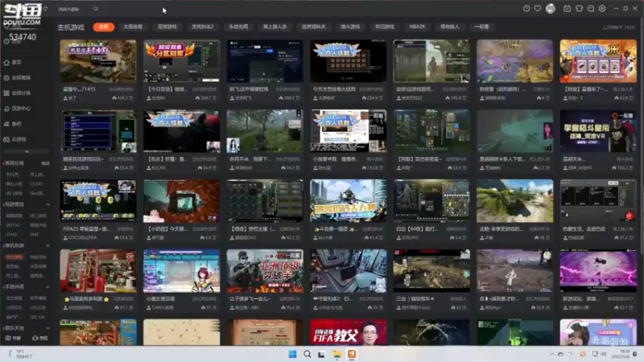Open the gamepad item in the sidebar
The width and height of the screenshot is (644, 362).
(14, 139)
